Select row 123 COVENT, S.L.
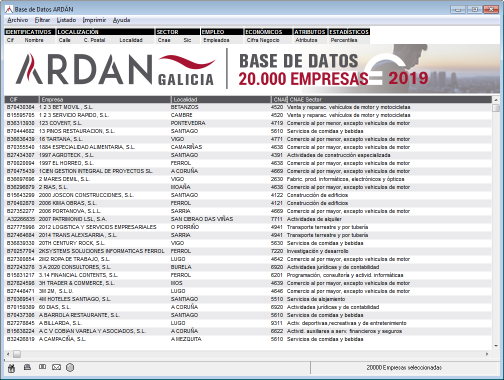 click(x=248, y=123)
